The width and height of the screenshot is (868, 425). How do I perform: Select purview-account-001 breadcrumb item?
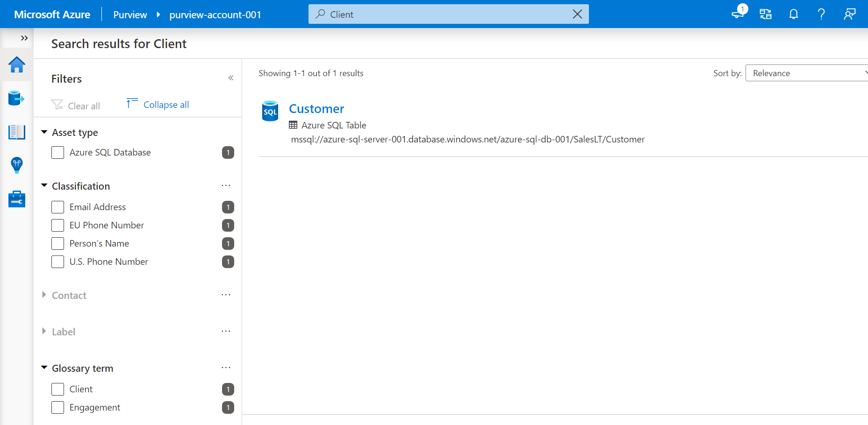tap(215, 15)
